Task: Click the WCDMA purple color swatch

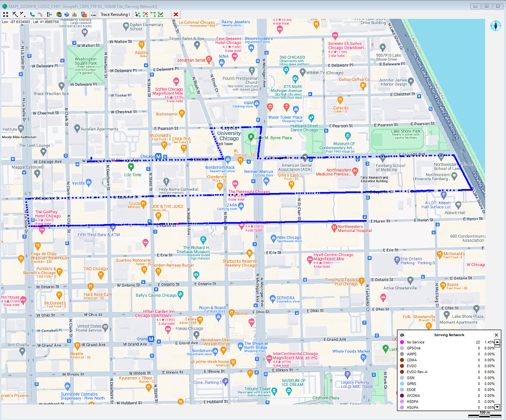Action: point(402,396)
